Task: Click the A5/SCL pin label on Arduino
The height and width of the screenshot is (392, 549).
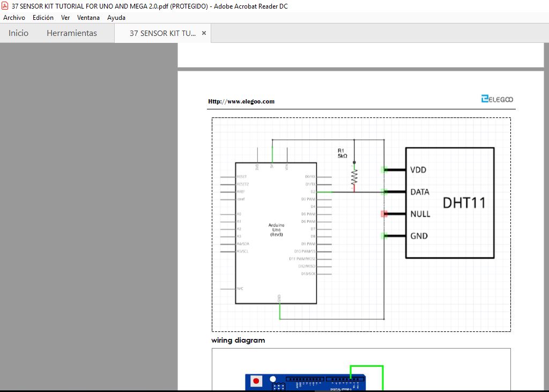Action: (x=243, y=252)
